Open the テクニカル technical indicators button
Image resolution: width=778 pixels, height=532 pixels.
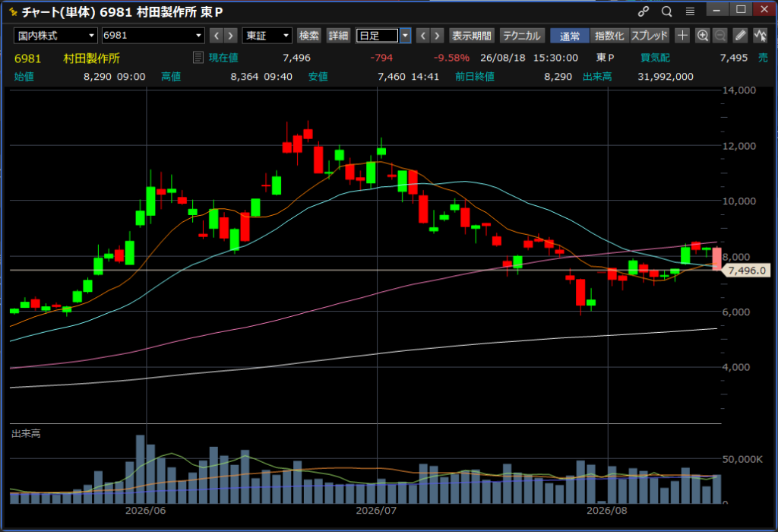522,36
